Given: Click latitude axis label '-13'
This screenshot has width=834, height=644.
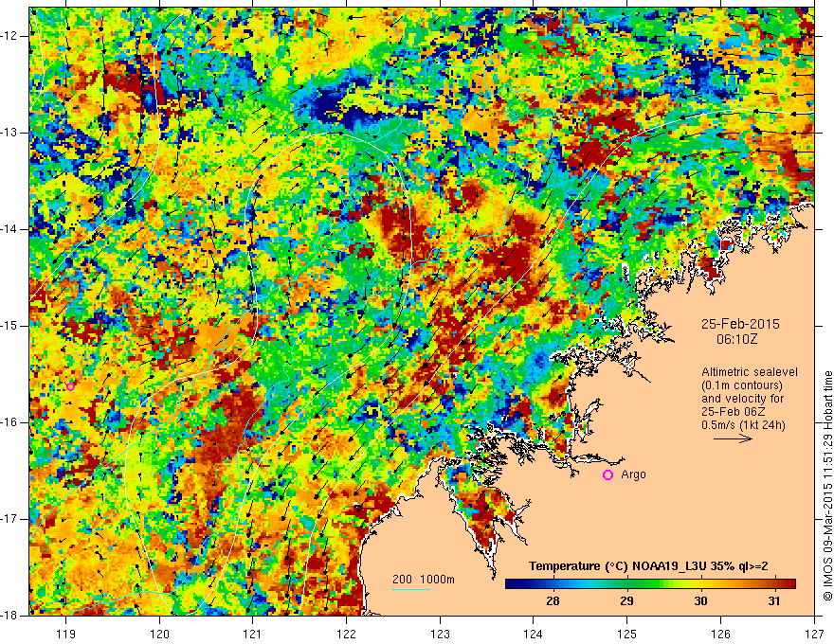Looking at the screenshot, I should pos(9,133).
